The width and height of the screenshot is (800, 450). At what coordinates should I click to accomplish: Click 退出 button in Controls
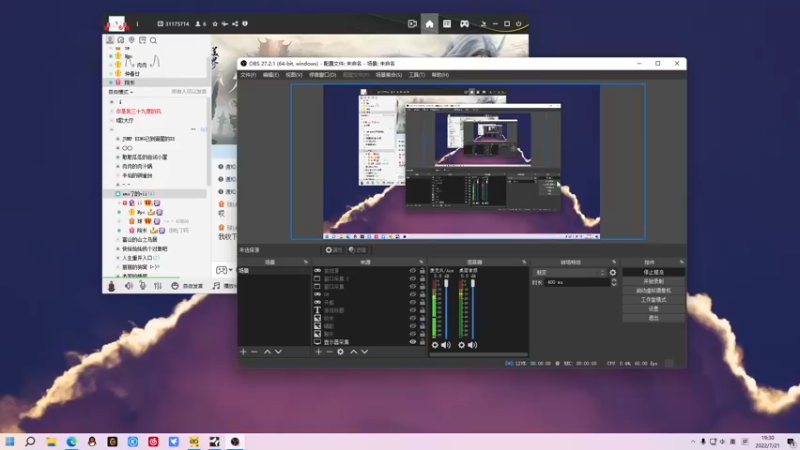[x=654, y=318]
